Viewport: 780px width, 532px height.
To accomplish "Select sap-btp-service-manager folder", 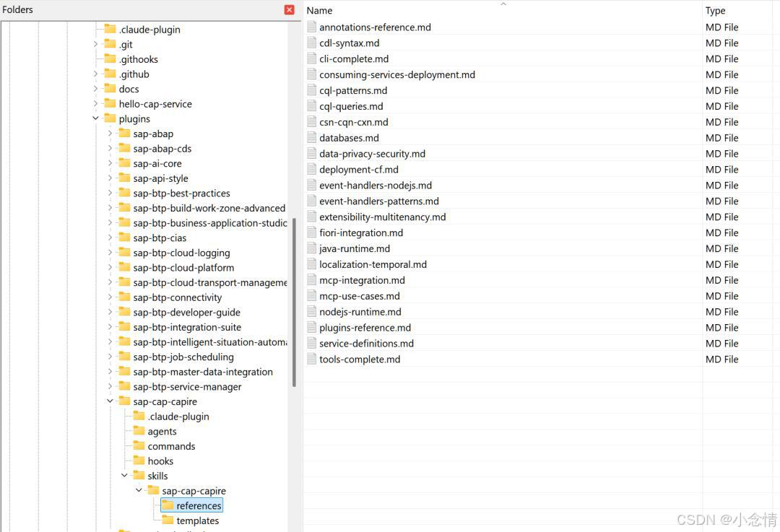I will click(x=187, y=387).
